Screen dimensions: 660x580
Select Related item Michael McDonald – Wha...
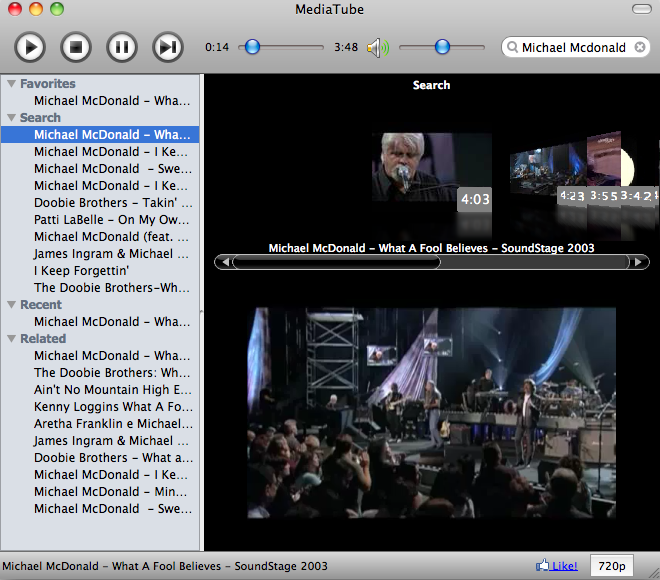(100, 356)
